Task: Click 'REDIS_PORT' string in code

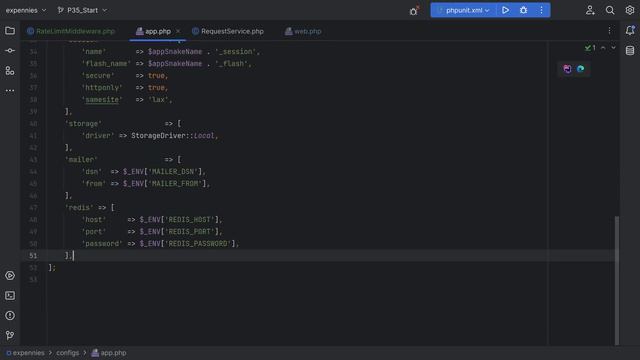Action: tap(190, 231)
